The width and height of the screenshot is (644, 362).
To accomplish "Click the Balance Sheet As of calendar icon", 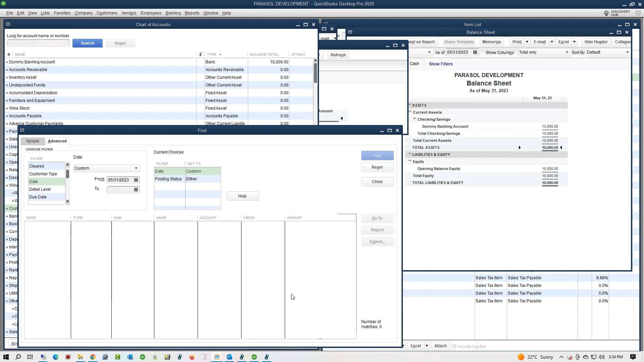I will point(475,52).
